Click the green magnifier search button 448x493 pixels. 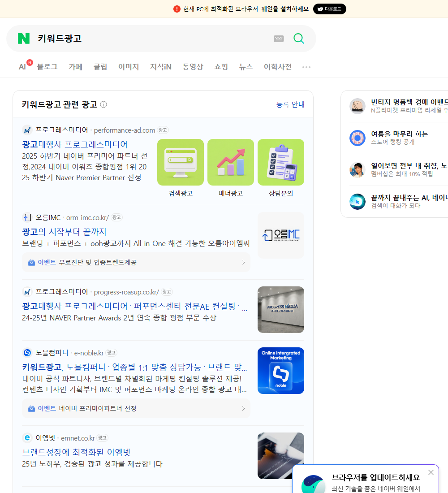point(299,39)
